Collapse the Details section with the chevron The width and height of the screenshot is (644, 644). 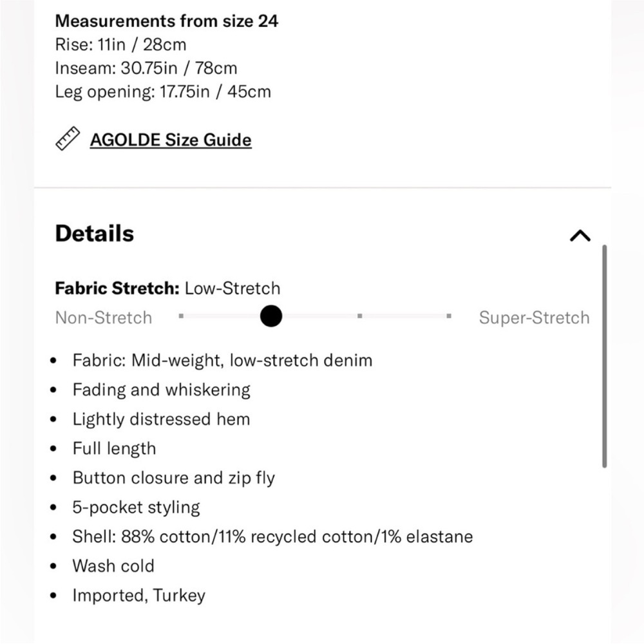pos(580,236)
